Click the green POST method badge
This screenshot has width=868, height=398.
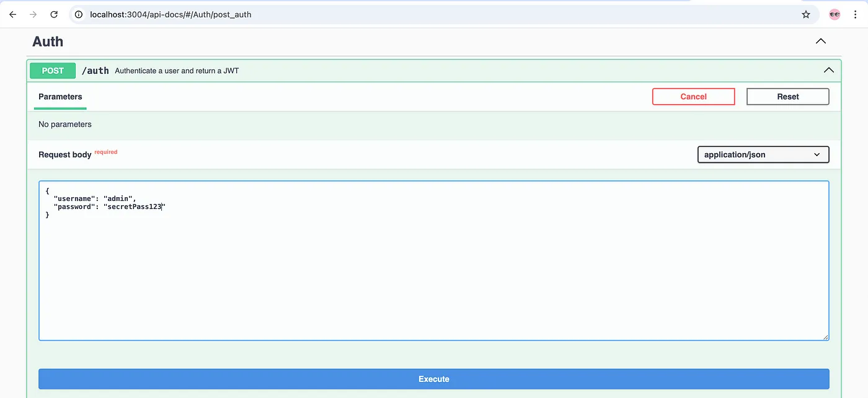click(53, 71)
